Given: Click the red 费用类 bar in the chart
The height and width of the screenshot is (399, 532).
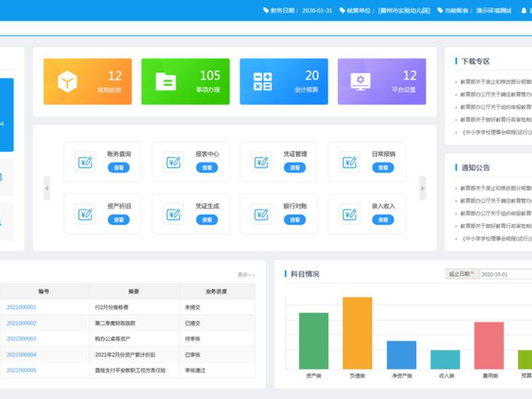Looking at the screenshot, I should (489, 345).
